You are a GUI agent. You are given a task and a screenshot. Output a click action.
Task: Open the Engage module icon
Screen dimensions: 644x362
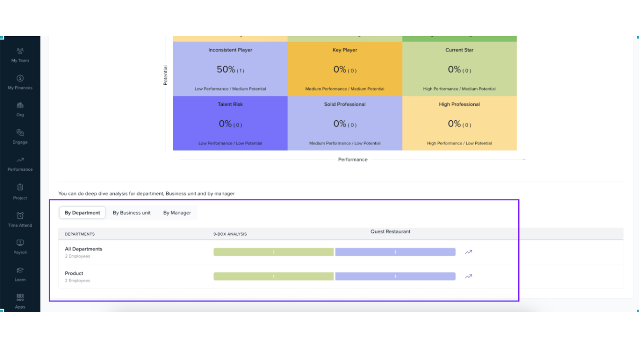(20, 133)
